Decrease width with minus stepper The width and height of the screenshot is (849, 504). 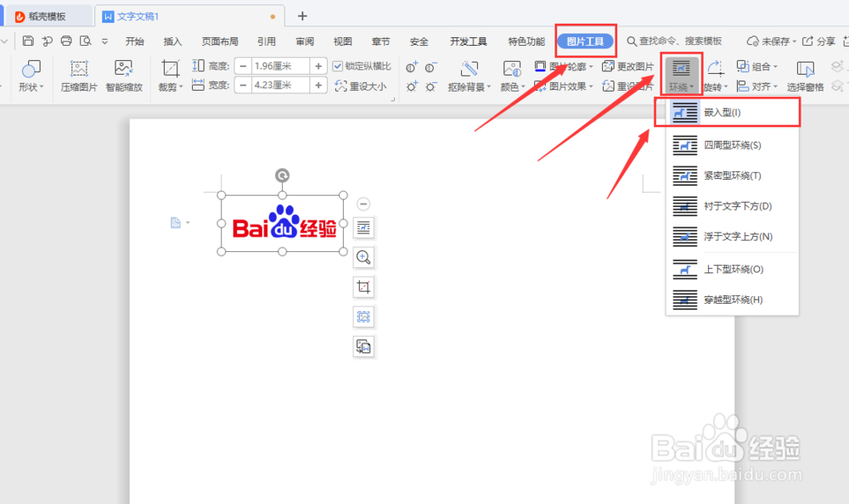(243, 85)
